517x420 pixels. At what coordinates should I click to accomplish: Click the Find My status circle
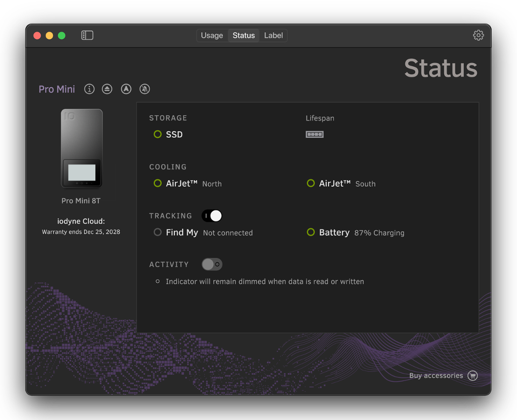point(158,233)
